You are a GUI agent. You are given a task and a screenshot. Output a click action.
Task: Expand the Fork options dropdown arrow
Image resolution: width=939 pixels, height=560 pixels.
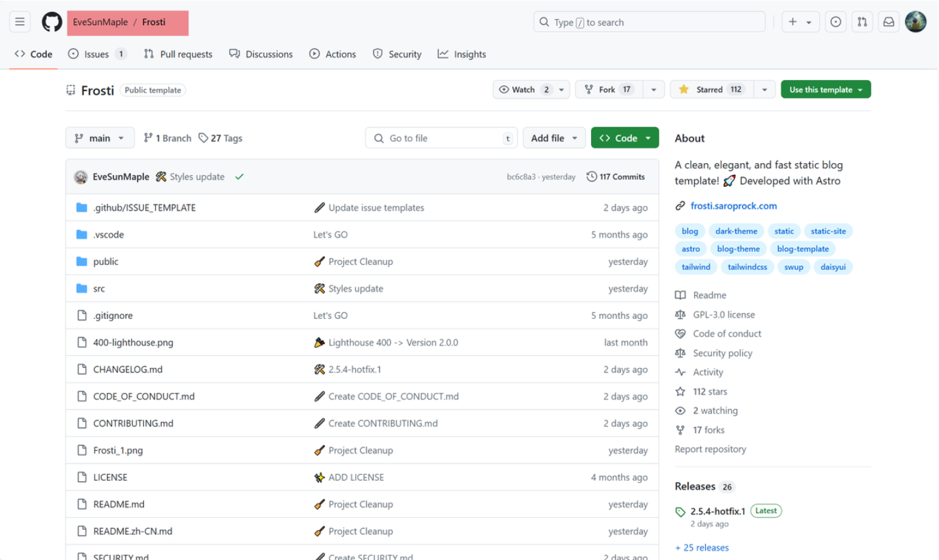(654, 89)
